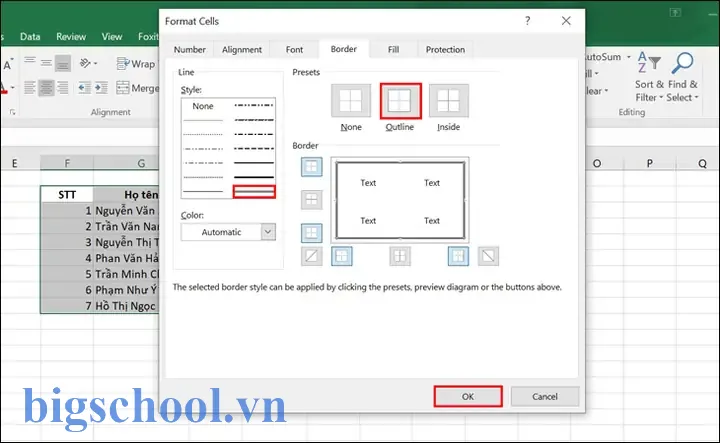The image size is (720, 443).
Task: Select the None border preset
Action: [x=351, y=101]
